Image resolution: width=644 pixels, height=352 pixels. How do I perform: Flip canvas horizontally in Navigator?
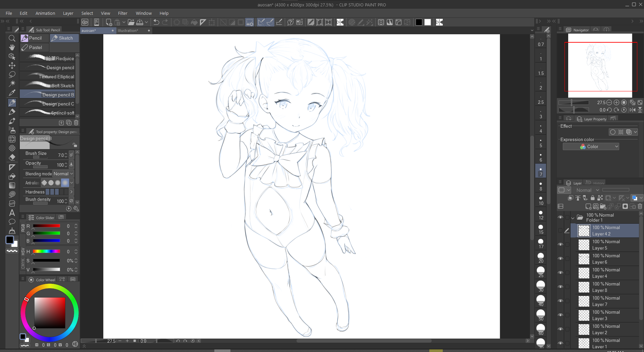pyautogui.click(x=633, y=110)
